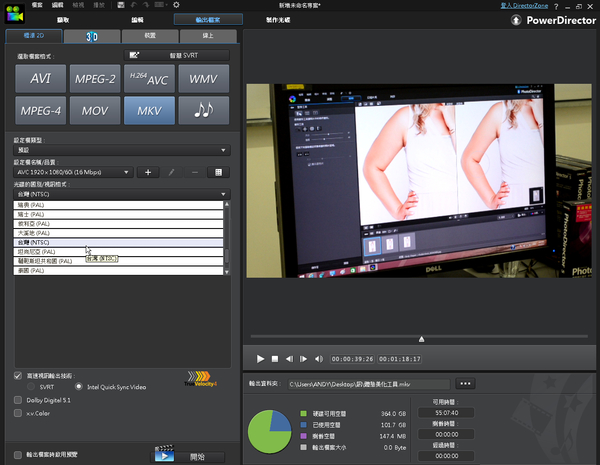Pick the WMV format button
600x465 pixels.
203,78
